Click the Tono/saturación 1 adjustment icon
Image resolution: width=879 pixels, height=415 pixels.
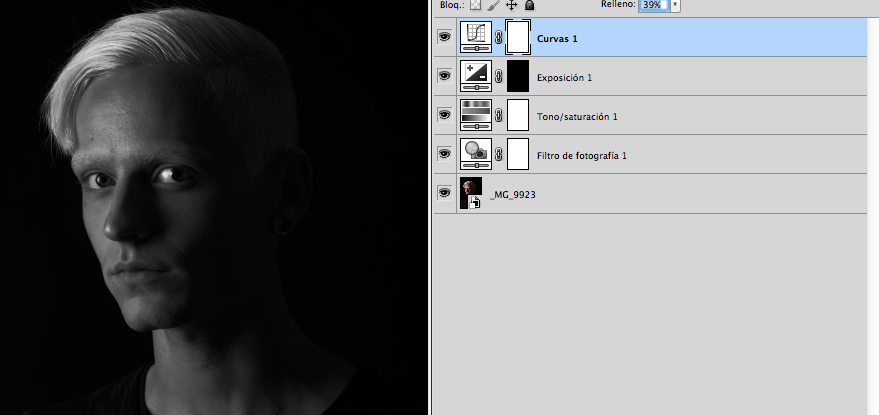click(x=475, y=116)
